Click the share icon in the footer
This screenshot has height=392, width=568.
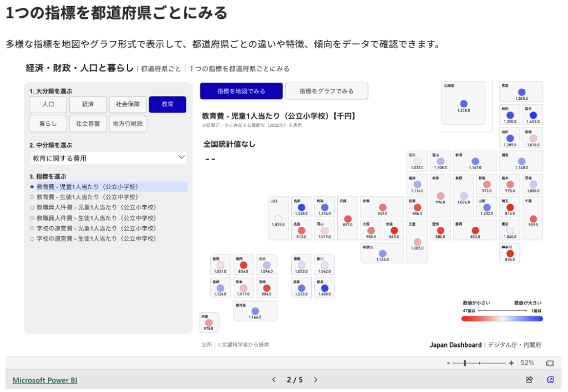(529, 380)
